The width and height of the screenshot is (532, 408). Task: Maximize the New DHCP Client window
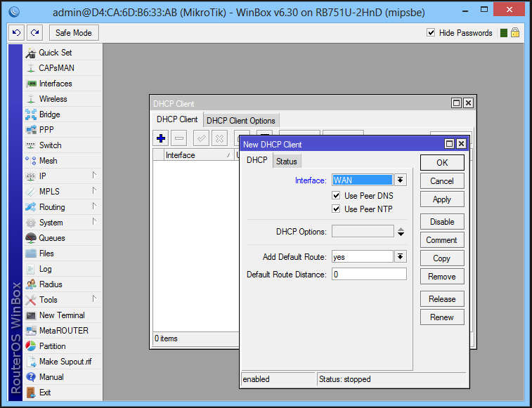449,144
